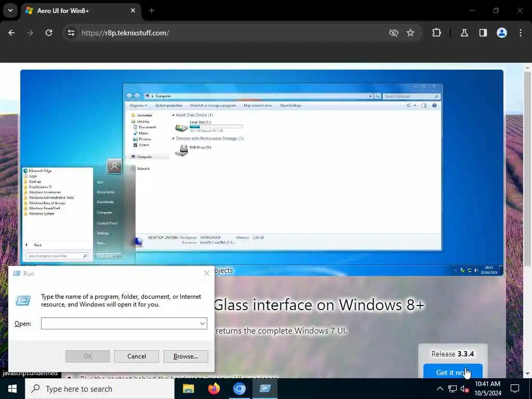Screen dimensions: 532x399
Task: Click the 'returns the complete Windows 7 UI' text
Action: click(281, 330)
